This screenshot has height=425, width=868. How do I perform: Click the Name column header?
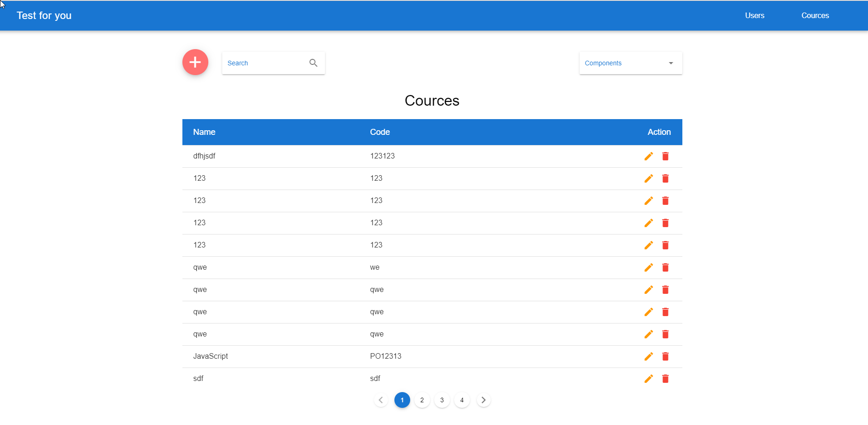pos(204,132)
